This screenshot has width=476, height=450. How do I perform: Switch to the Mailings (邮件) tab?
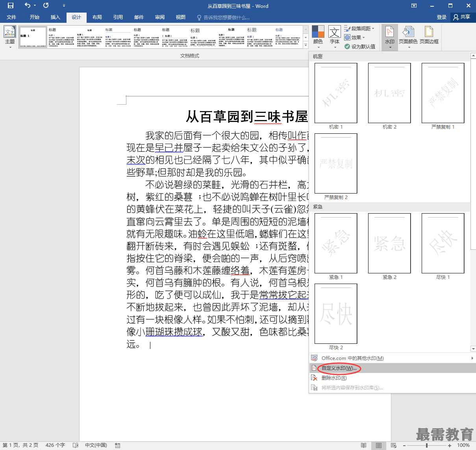point(139,17)
